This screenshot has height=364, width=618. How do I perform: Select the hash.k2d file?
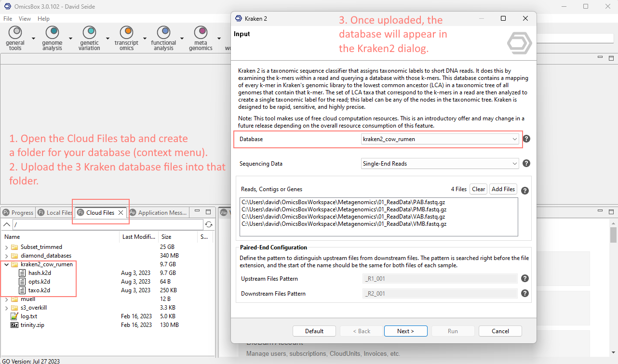point(40,273)
